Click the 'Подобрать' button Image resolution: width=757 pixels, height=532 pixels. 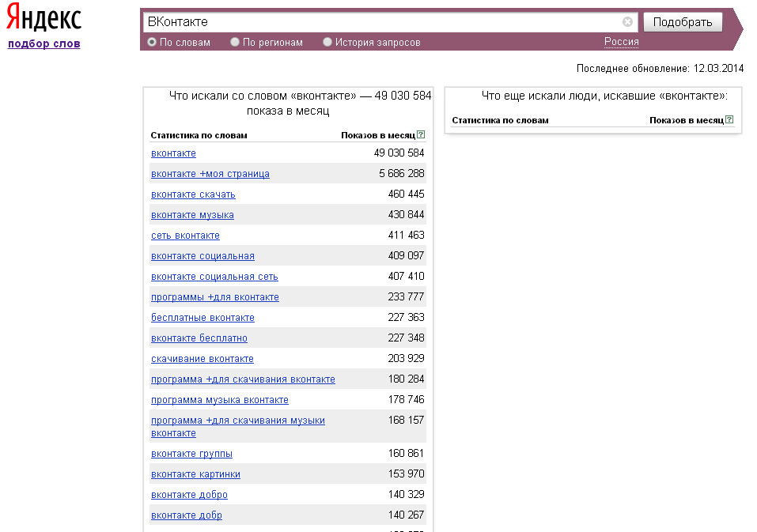click(683, 22)
